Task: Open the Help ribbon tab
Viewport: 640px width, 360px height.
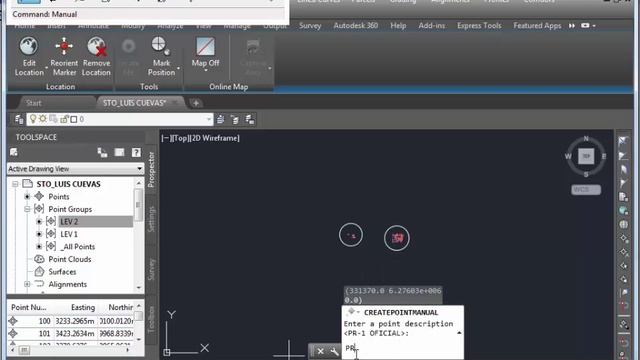Action: [398, 26]
